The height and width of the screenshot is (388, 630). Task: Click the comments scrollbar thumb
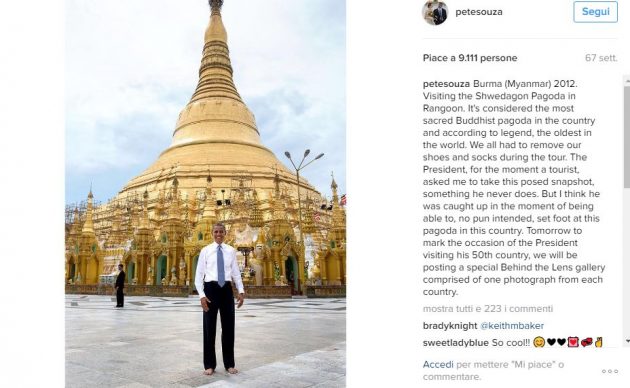pos(627,137)
